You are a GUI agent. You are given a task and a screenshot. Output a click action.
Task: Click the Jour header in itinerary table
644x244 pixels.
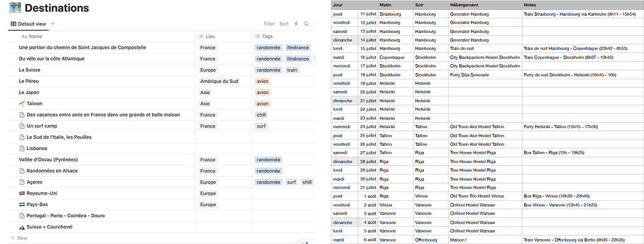[x=355, y=5]
